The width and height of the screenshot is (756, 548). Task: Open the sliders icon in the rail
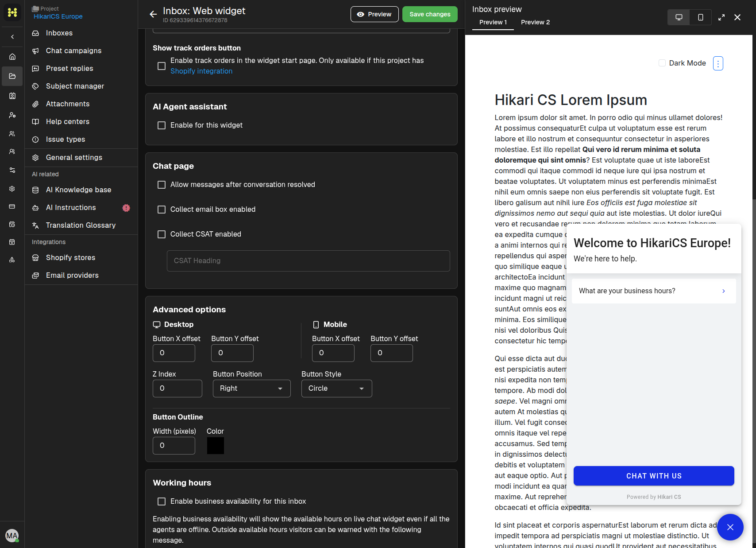coord(12,170)
